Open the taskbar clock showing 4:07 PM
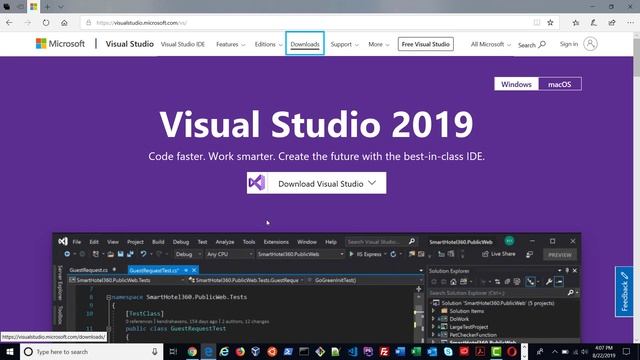This screenshot has width=640, height=360. (x=604, y=351)
